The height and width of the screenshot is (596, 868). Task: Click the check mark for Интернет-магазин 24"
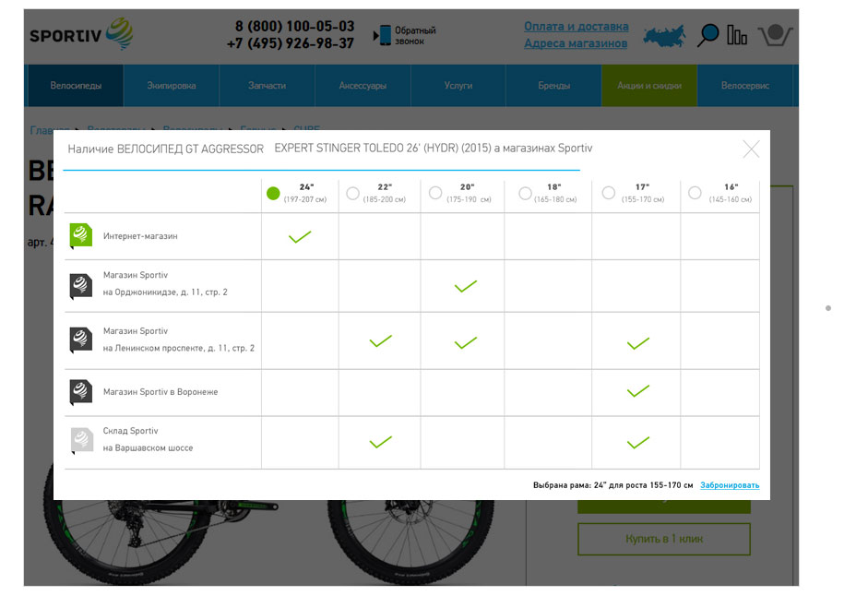(300, 237)
